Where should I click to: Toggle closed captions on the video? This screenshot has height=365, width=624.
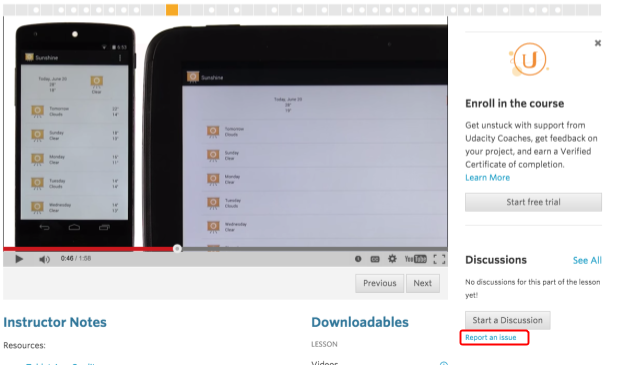coord(375,259)
